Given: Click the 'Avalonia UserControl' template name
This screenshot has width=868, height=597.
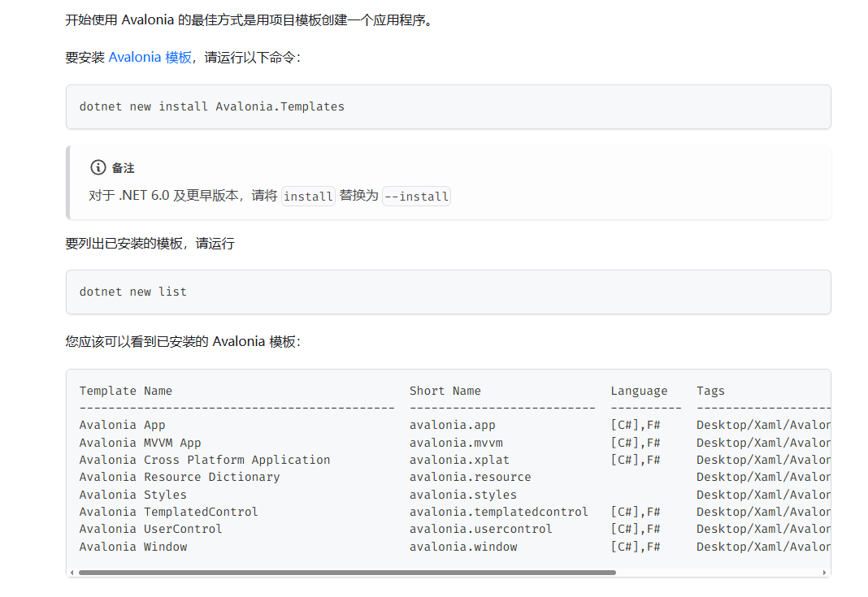Looking at the screenshot, I should click(x=150, y=529).
